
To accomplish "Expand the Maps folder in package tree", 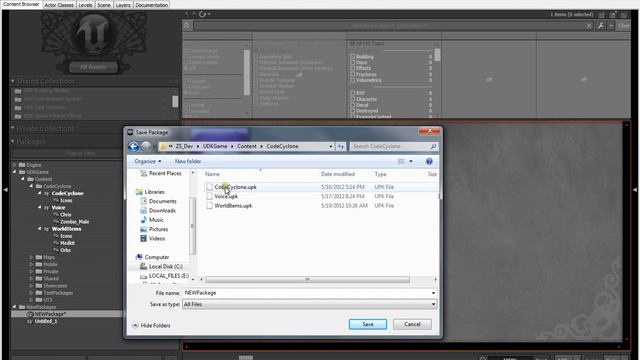I will pos(31,257).
